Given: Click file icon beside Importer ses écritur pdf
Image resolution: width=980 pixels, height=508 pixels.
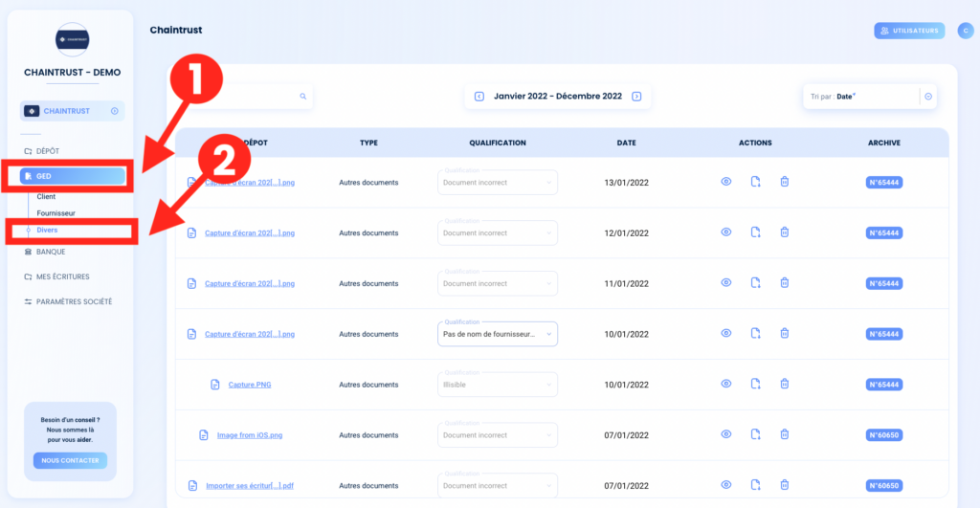Looking at the screenshot, I should point(192,485).
